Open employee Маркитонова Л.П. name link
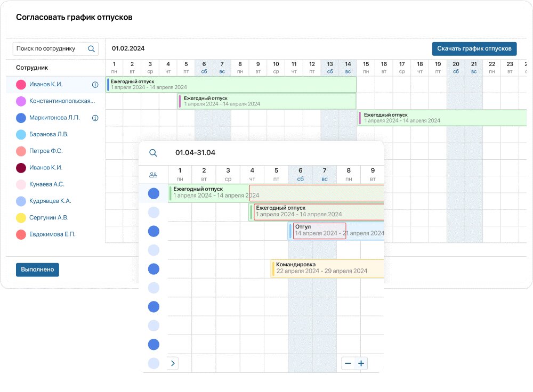Screen dimensions: 533x392 54,118
